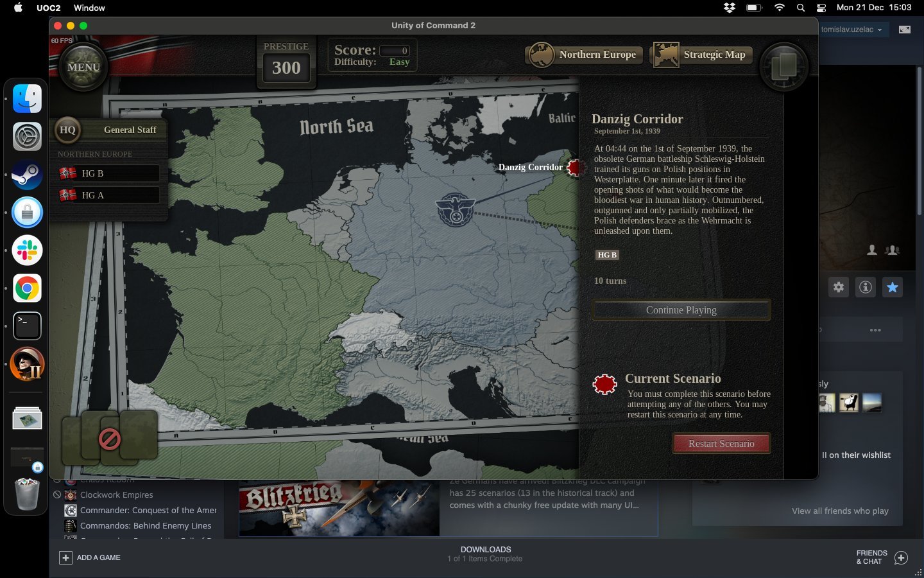Open the round MENU button in the game

tap(83, 67)
